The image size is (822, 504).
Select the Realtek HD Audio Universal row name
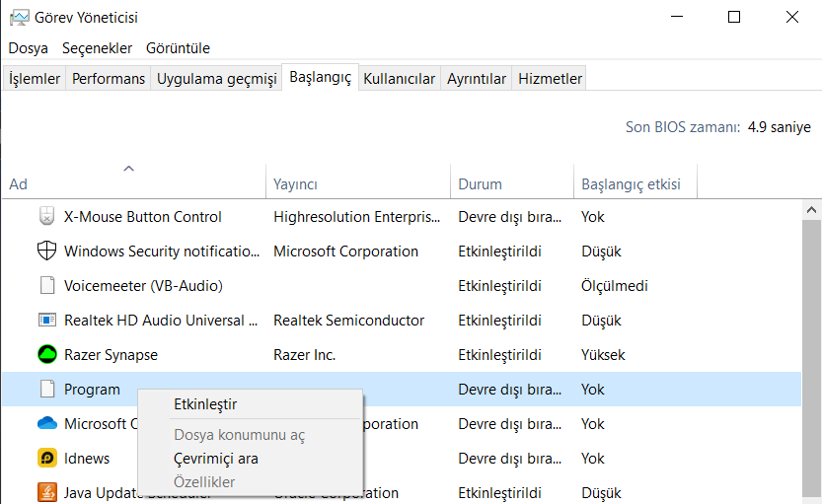pos(161,321)
